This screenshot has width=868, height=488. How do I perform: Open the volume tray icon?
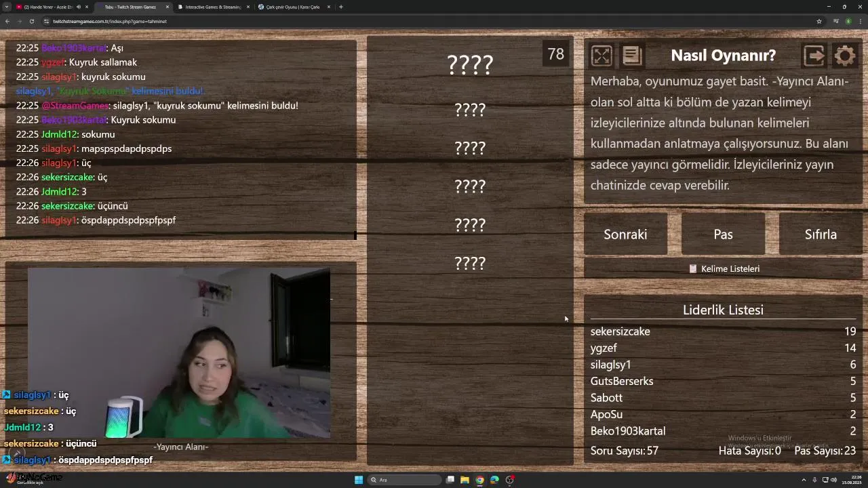(x=833, y=480)
